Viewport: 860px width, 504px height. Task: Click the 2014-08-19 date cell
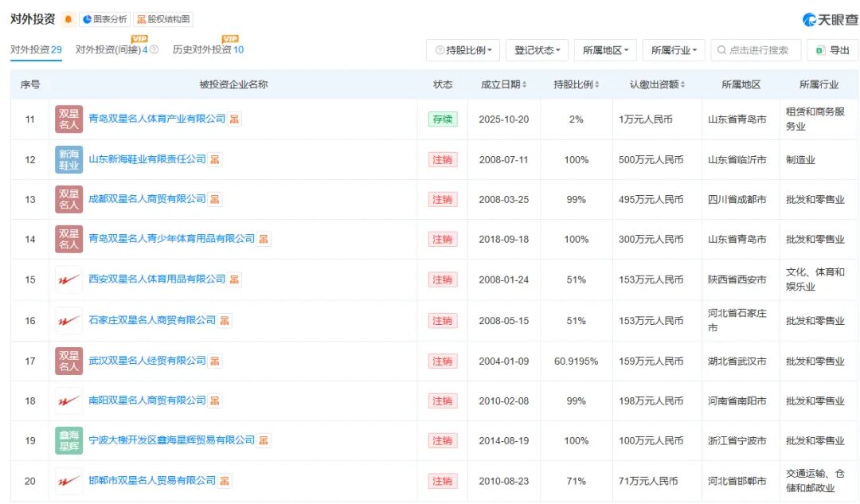tap(503, 441)
